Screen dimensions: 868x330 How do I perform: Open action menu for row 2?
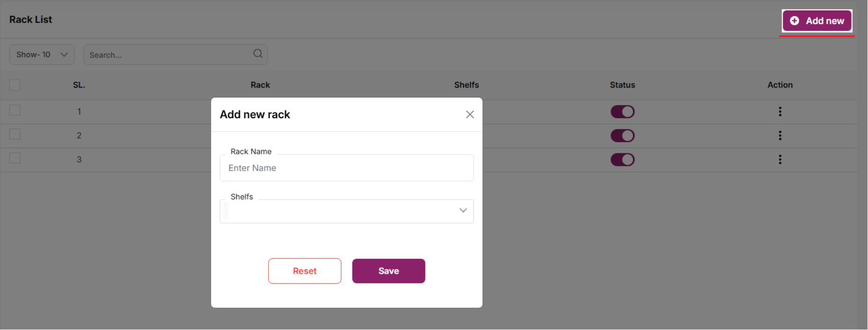pos(780,135)
